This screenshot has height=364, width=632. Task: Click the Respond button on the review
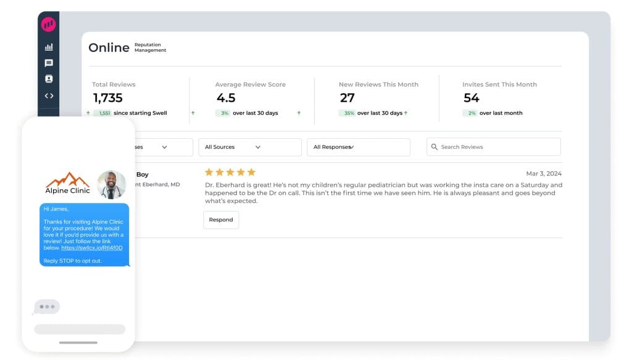pos(221,220)
